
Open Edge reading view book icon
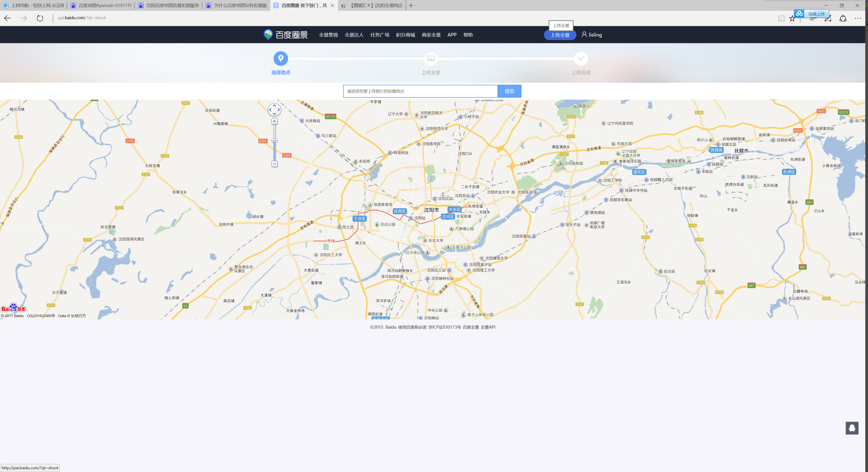(781, 18)
